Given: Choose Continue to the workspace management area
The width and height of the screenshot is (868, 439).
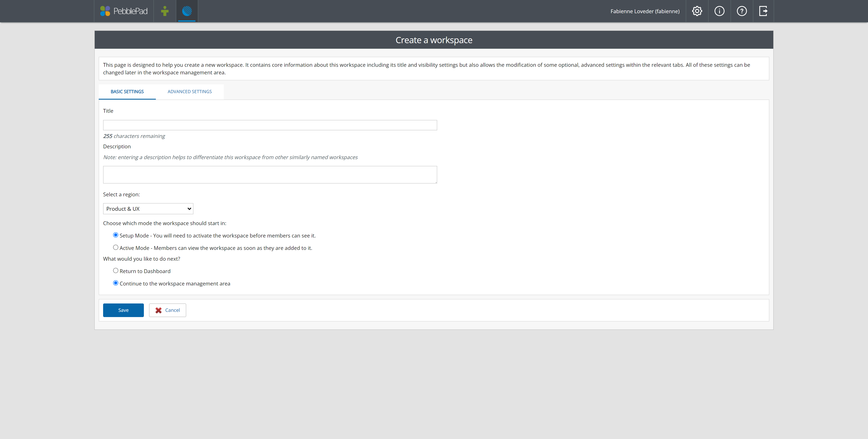Looking at the screenshot, I should pos(115,283).
